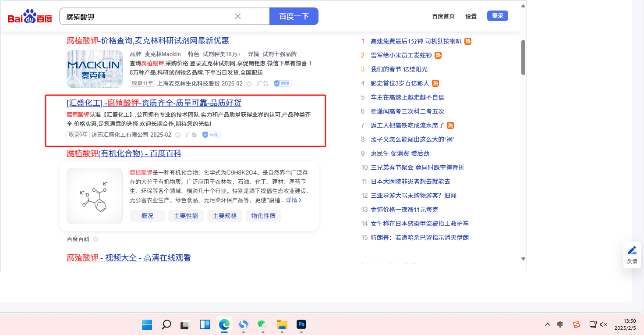Click the Sogou input method tray icon

577,324
